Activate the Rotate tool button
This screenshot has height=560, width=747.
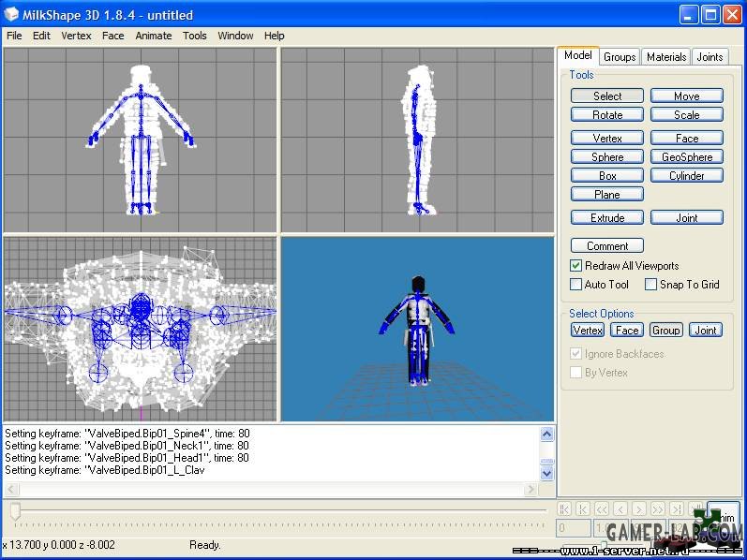[x=607, y=115]
